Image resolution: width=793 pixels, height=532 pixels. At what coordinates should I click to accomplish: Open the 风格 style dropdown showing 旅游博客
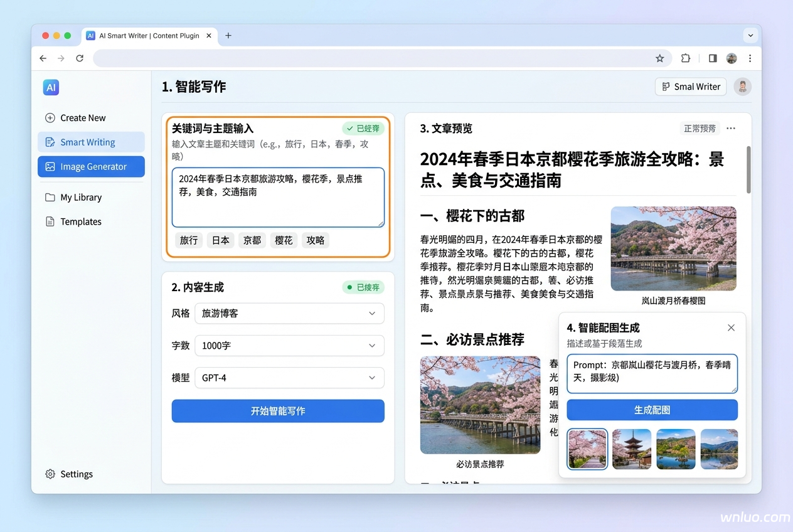289,313
